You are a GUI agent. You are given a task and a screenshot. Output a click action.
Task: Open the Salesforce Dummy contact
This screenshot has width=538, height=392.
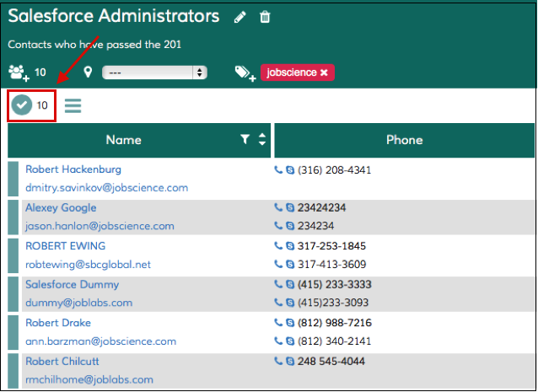tap(72, 285)
